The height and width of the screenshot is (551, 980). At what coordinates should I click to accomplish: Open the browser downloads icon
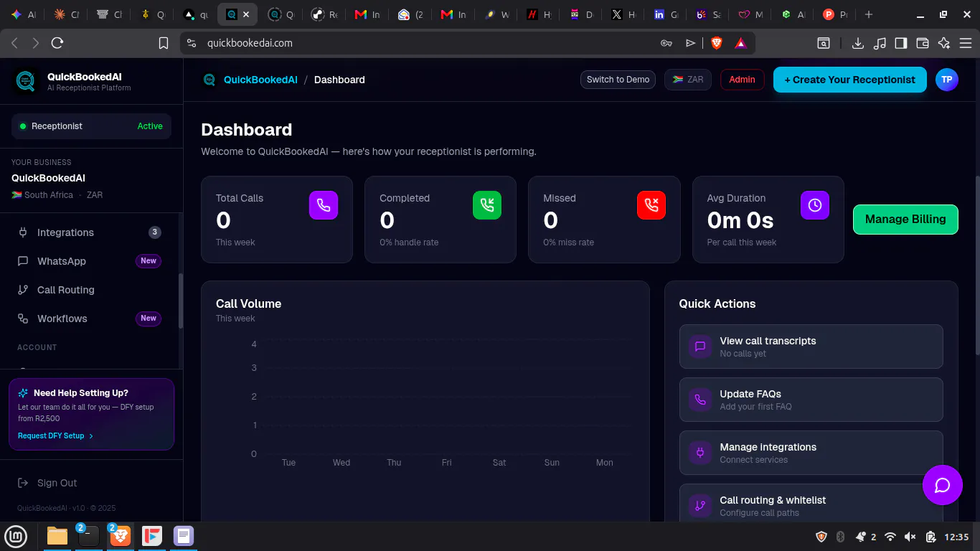857,43
